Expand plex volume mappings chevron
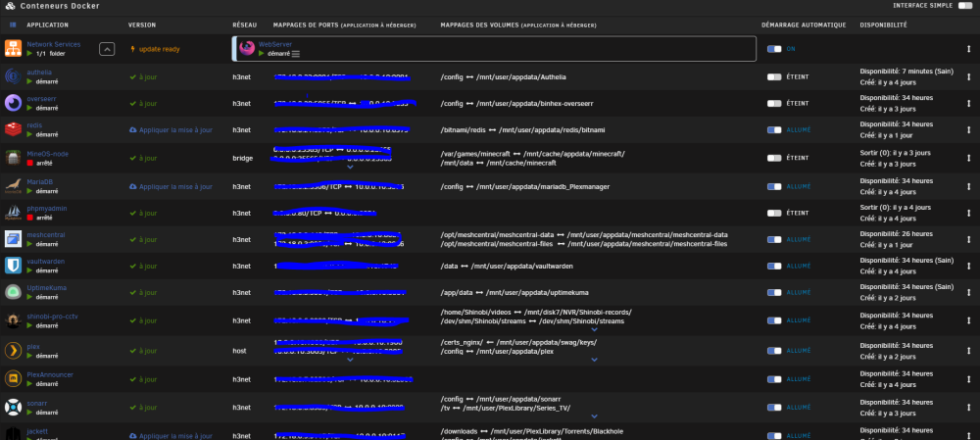Viewport: 980px width, 440px height. (595, 360)
